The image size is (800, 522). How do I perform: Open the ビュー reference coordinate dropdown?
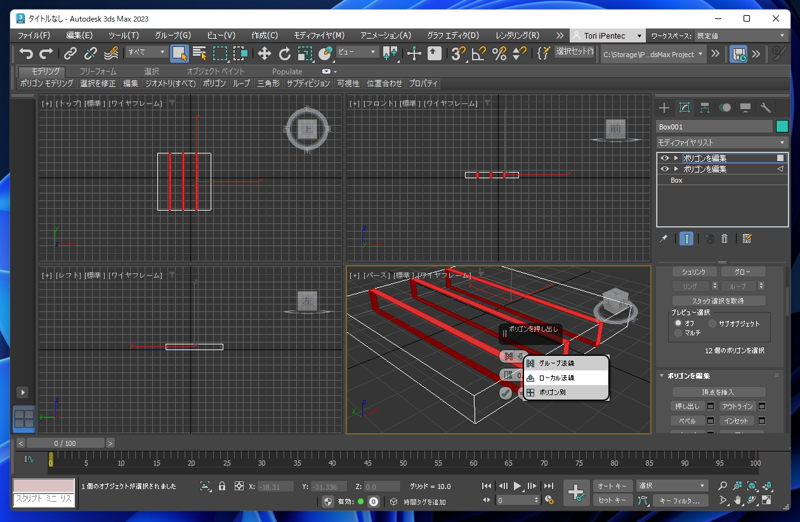coord(357,52)
